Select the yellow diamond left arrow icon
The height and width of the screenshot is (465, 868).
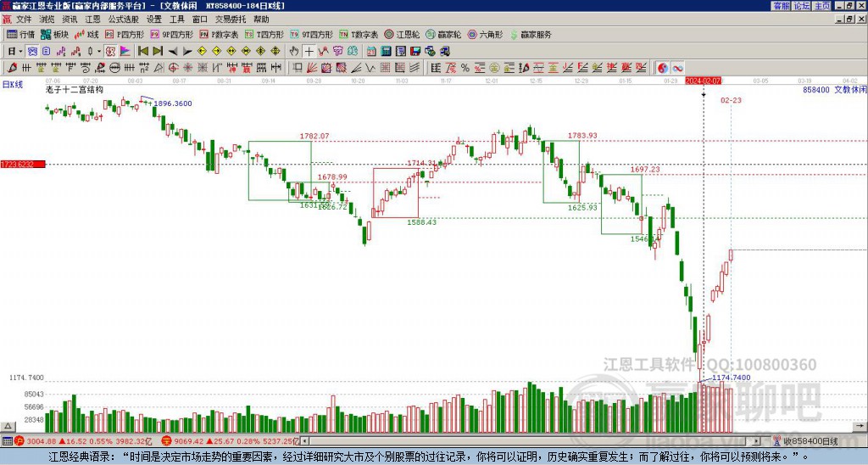click(202, 52)
